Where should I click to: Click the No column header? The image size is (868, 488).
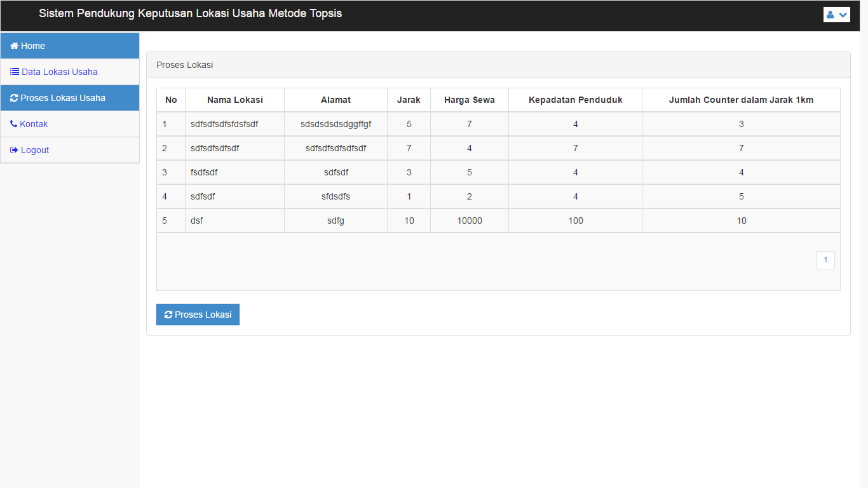tap(171, 100)
